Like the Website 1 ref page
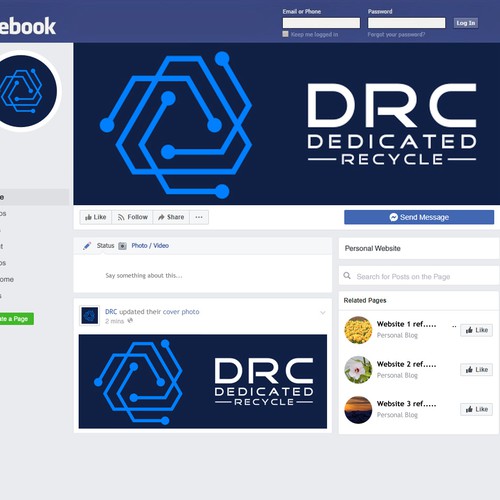The height and width of the screenshot is (500, 500). pos(477,330)
